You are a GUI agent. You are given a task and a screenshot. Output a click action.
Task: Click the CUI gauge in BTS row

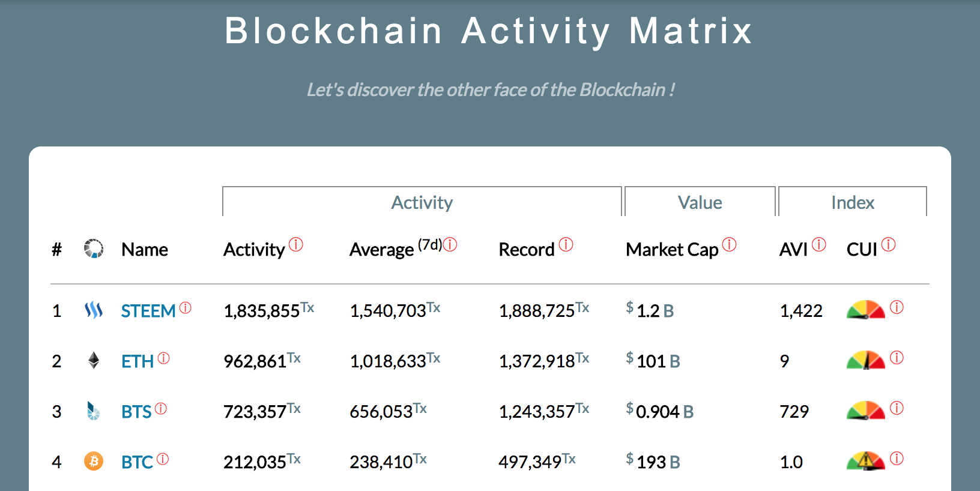click(866, 411)
